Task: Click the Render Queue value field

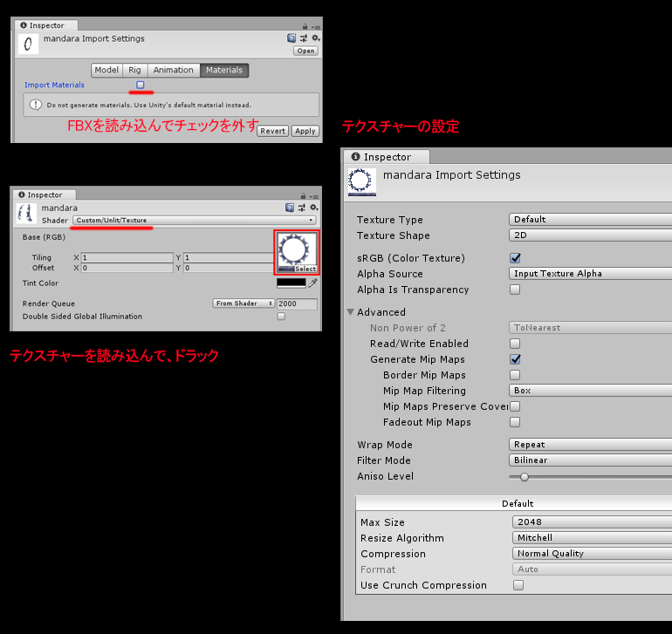Action: (297, 303)
